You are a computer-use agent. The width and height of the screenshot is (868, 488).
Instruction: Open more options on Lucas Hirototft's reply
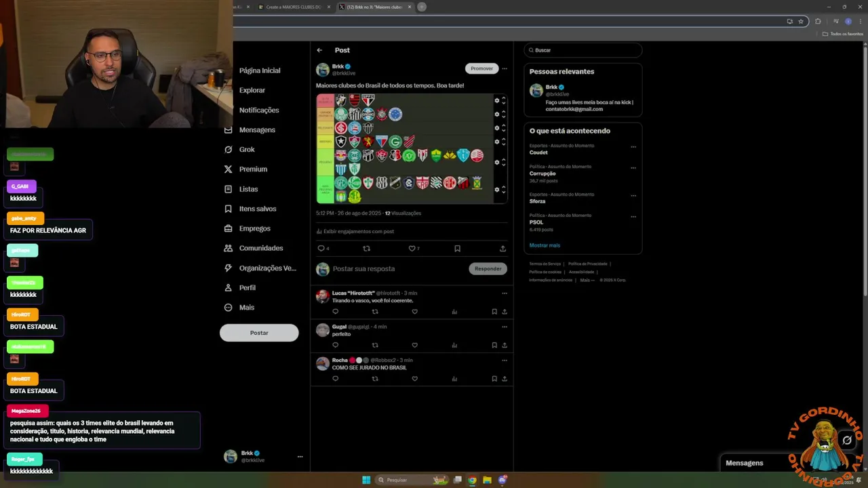point(504,293)
